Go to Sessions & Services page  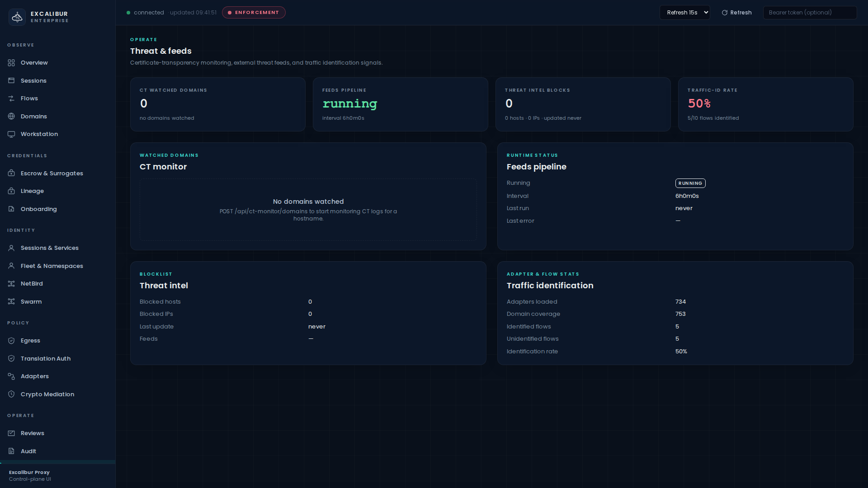tap(49, 248)
